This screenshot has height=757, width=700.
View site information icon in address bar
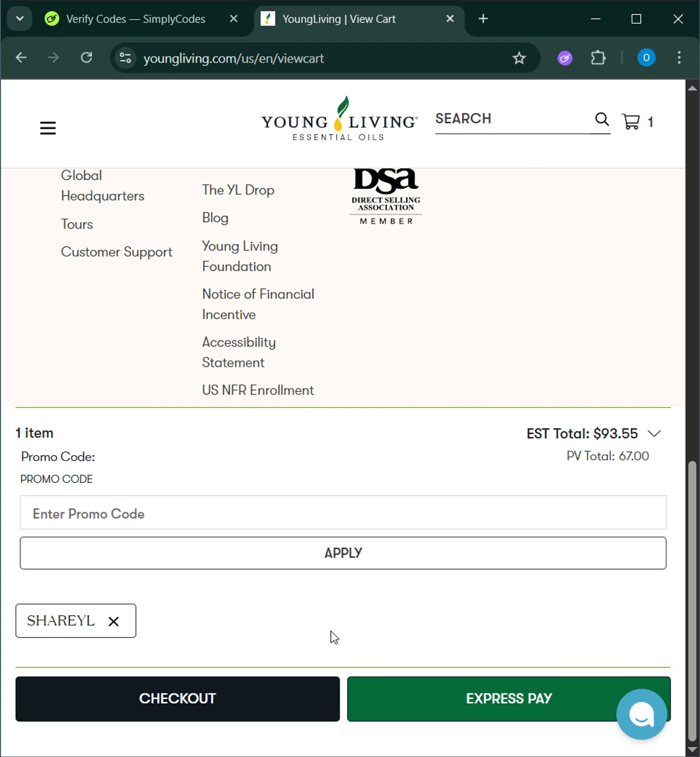click(x=126, y=58)
